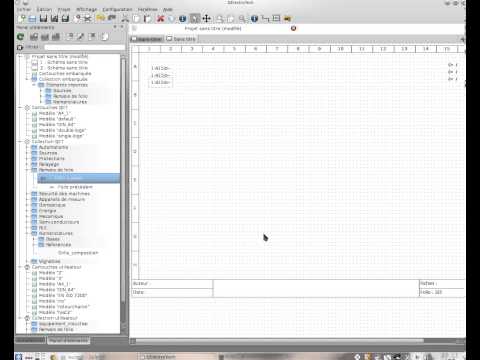This screenshot has height=360, width=480.
Task: Click the conductor path icon in toolbar
Action: pos(265,19)
